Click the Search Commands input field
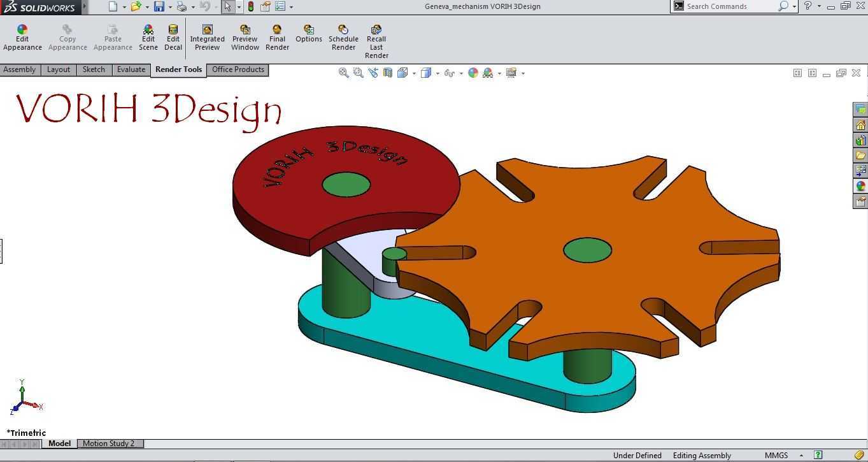 click(730, 6)
